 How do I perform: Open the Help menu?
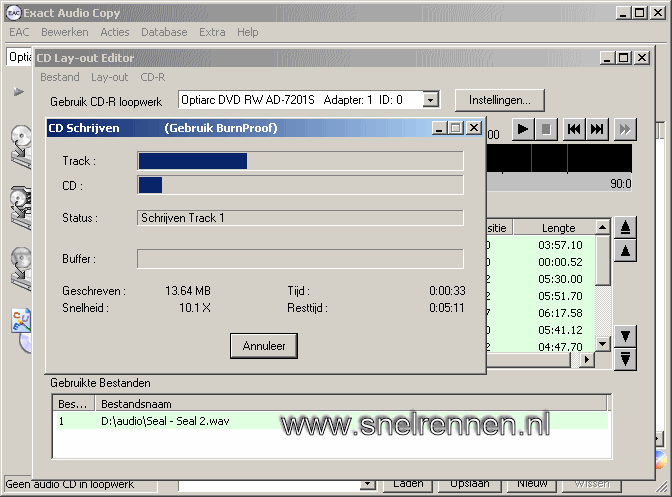click(x=248, y=32)
